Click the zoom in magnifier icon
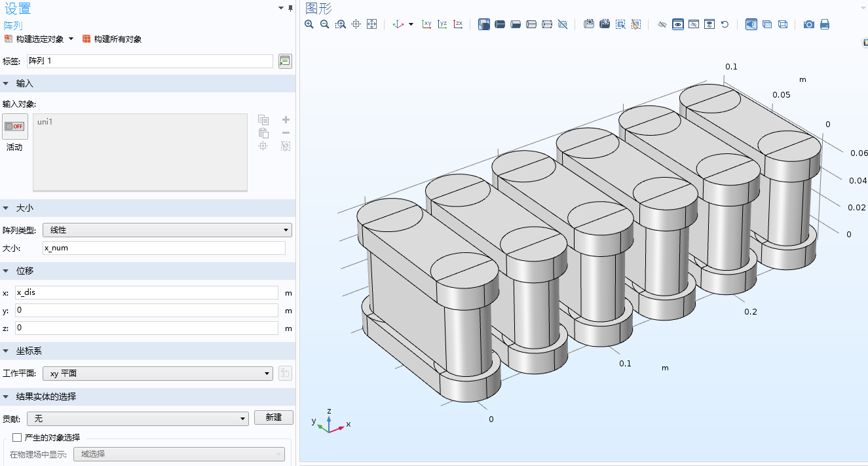The height and width of the screenshot is (466, 868). click(x=309, y=24)
